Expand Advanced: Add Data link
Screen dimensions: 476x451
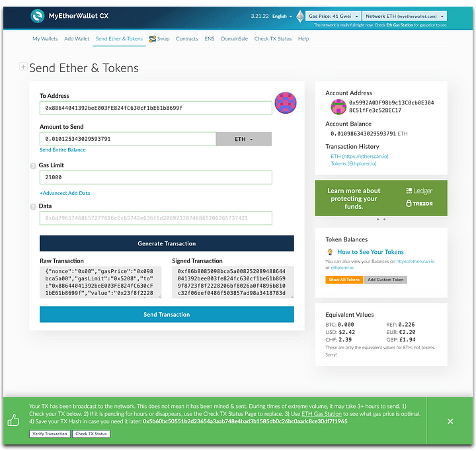(65, 193)
